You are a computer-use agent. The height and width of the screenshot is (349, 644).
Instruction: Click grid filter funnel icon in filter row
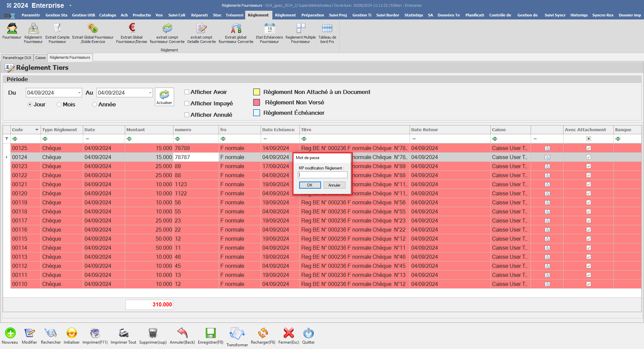coord(7,139)
